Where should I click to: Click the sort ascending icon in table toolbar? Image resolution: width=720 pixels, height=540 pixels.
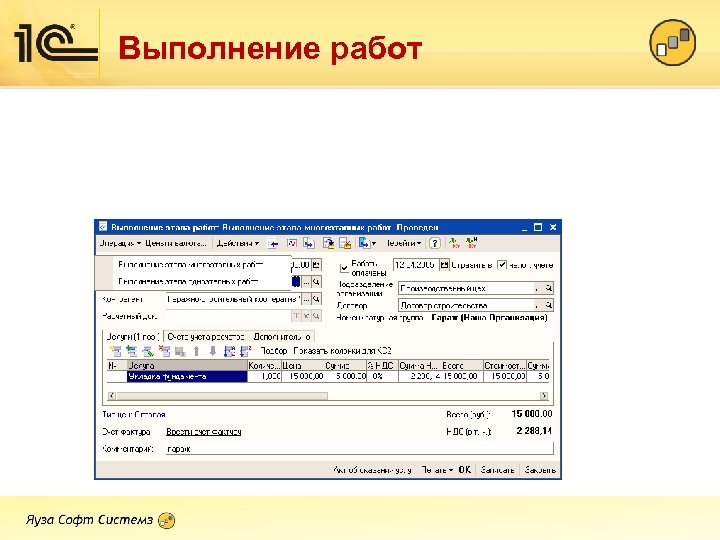(x=229, y=351)
